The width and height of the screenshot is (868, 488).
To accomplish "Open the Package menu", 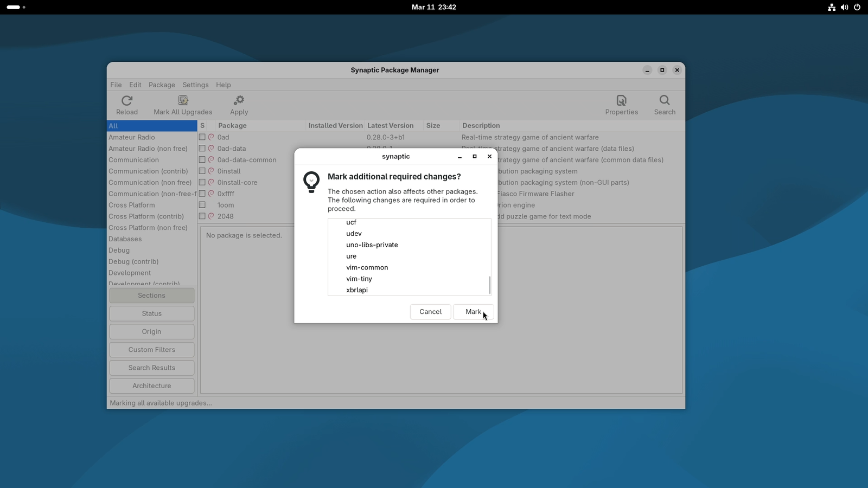I will (161, 85).
